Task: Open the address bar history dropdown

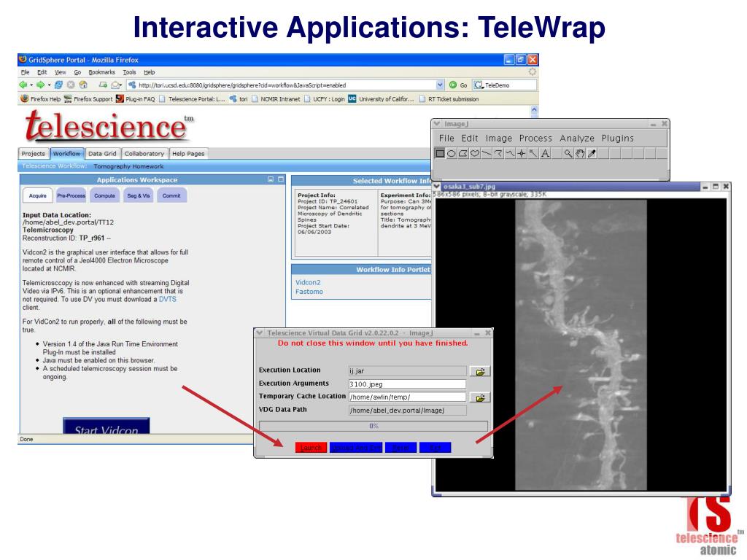Action: pyautogui.click(x=440, y=85)
